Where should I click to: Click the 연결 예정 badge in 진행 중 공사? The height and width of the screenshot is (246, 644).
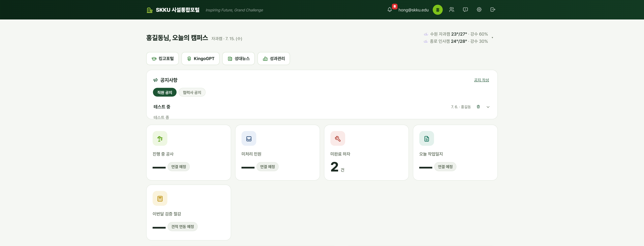178,167
